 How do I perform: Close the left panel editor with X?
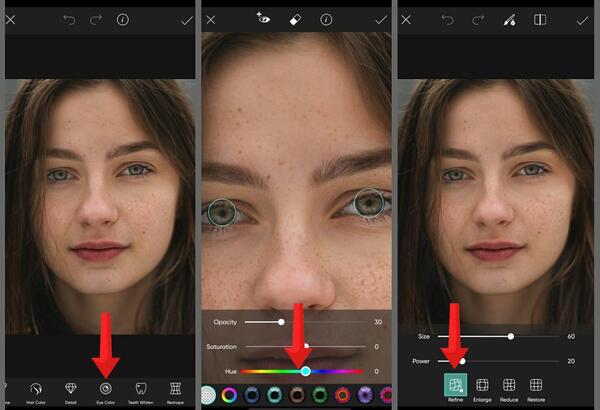(x=10, y=20)
